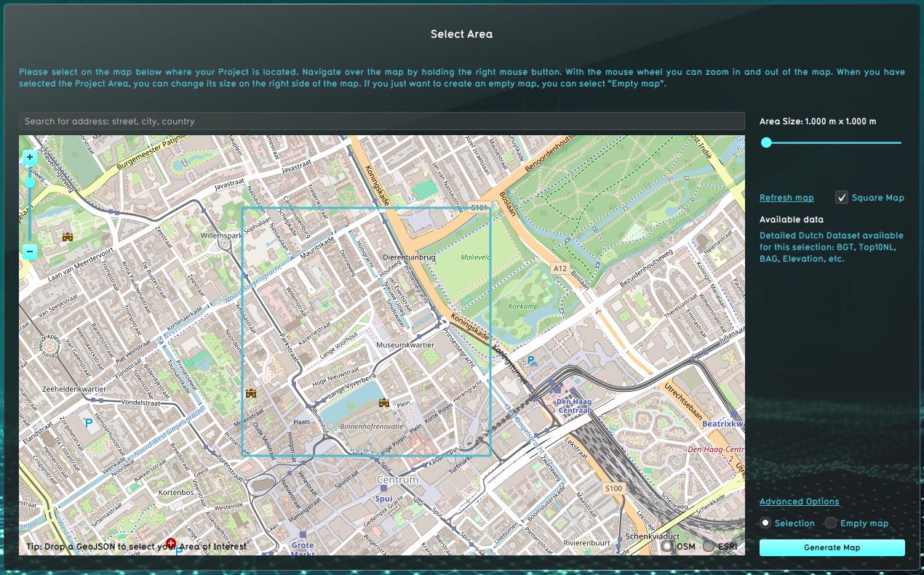The width and height of the screenshot is (924, 575).
Task: Focus the address search field
Action: coord(382,121)
